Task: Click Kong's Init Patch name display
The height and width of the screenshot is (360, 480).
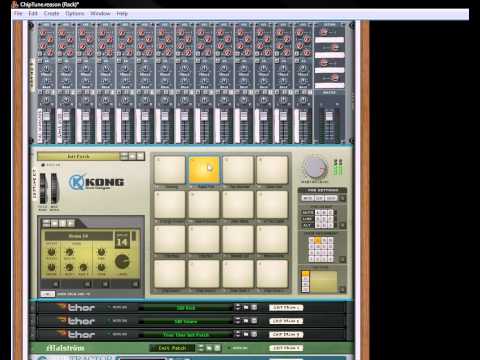Action: pyautogui.click(x=78, y=156)
